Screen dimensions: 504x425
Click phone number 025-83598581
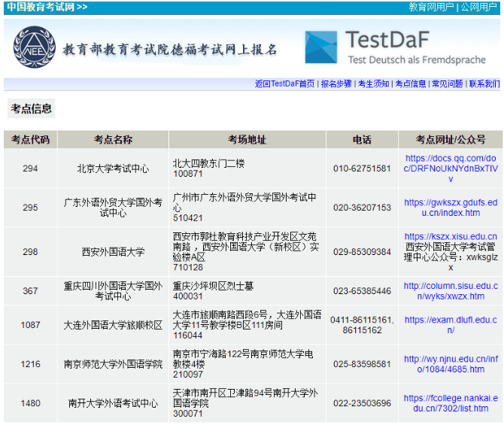point(362,364)
